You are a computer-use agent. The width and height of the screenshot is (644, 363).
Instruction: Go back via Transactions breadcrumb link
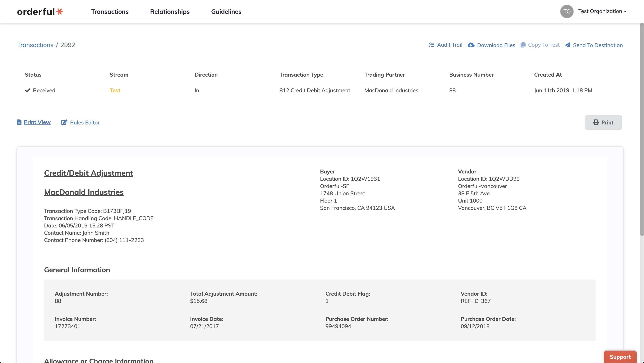[35, 45]
